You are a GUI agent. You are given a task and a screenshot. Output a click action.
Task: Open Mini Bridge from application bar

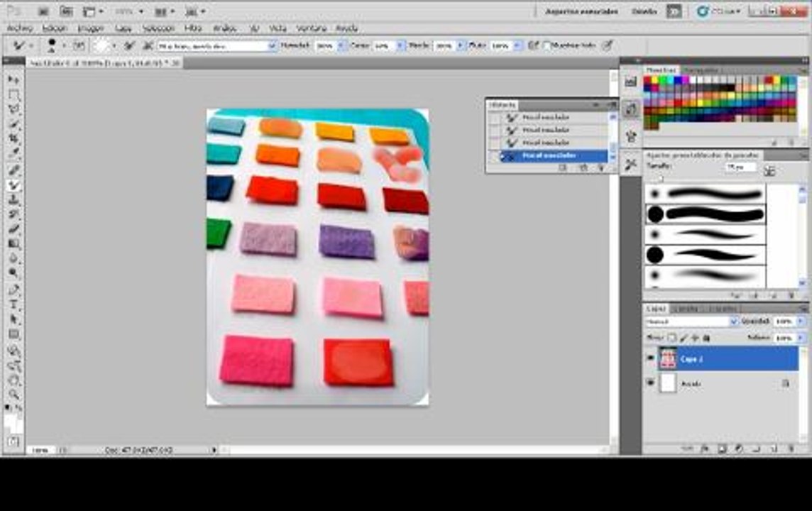pyautogui.click(x=66, y=11)
